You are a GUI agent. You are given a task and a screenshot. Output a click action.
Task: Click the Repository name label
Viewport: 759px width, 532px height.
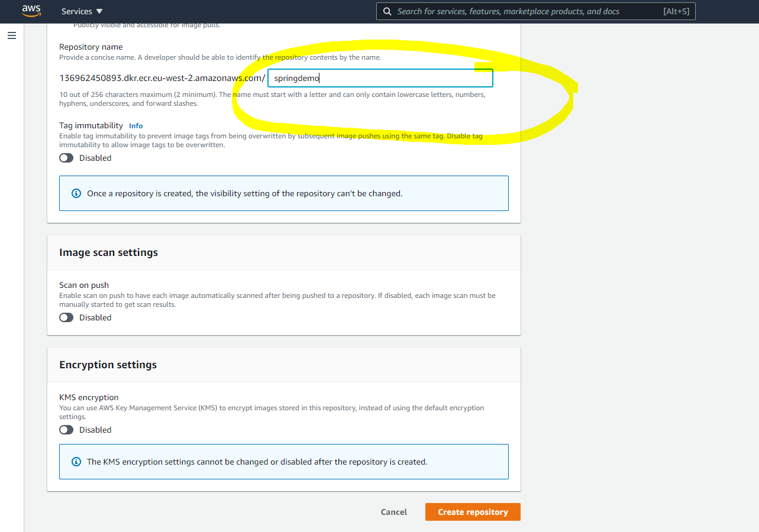pos(91,47)
